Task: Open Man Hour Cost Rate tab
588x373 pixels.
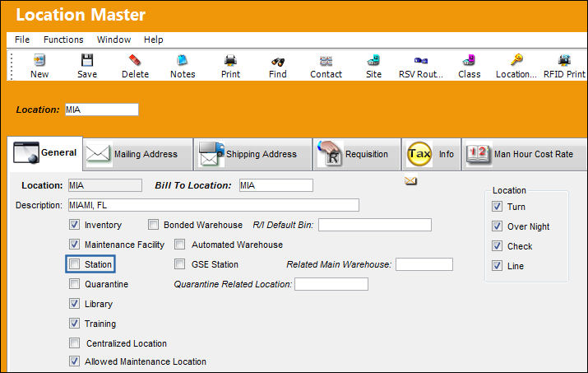Action: click(x=524, y=154)
